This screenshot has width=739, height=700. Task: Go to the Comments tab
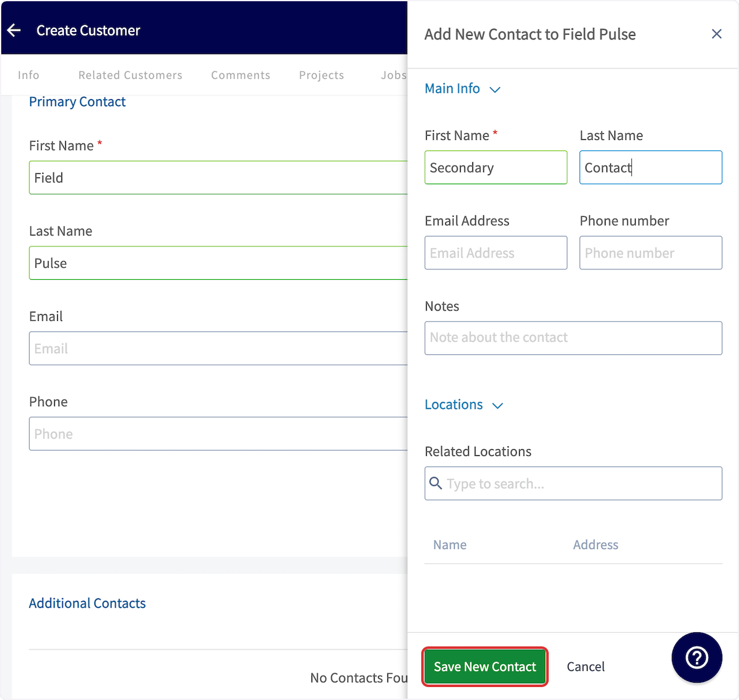pos(241,75)
